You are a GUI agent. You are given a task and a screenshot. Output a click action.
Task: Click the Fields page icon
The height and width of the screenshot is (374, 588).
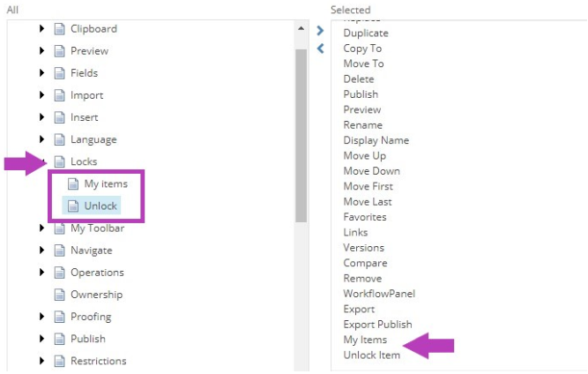(60, 73)
